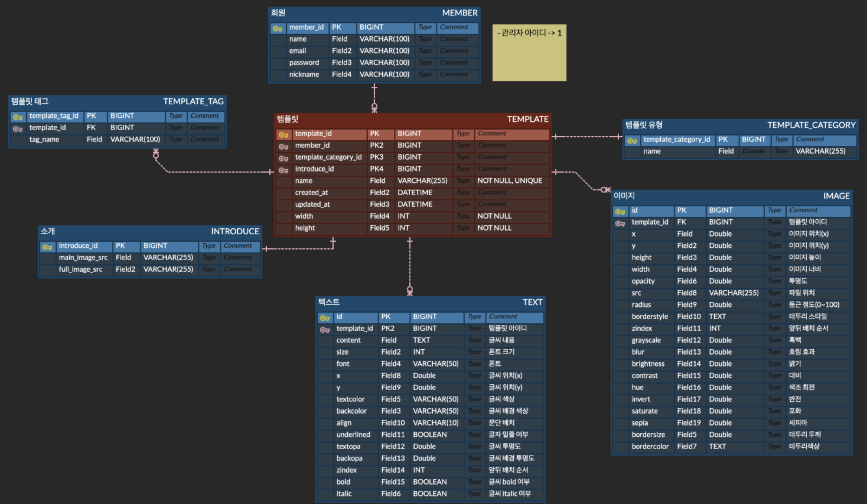Image resolution: width=867 pixels, height=504 pixels.
Task: Click the foreign key icon beside TEXT template_id
Action: [325, 330]
